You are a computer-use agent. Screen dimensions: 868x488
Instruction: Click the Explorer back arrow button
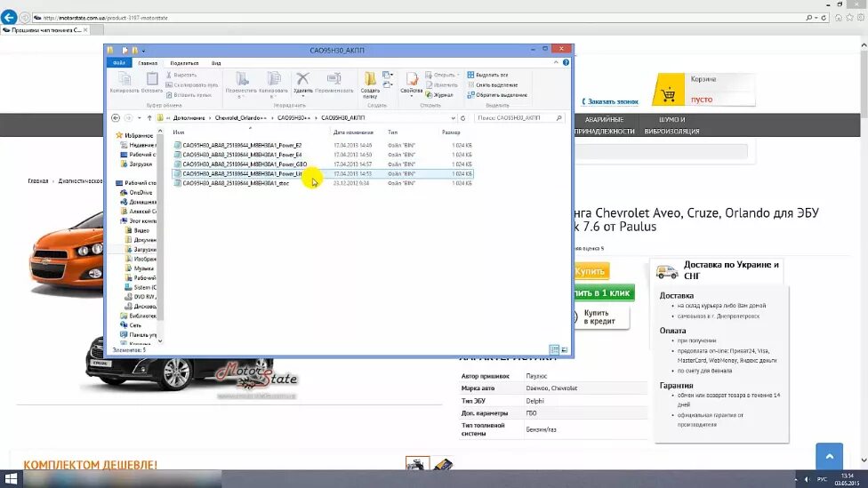point(116,118)
